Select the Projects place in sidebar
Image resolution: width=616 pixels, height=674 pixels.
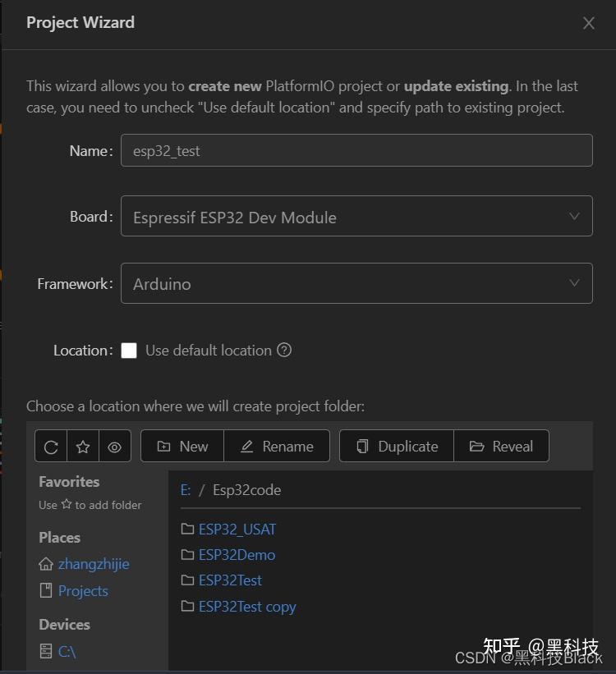82,590
